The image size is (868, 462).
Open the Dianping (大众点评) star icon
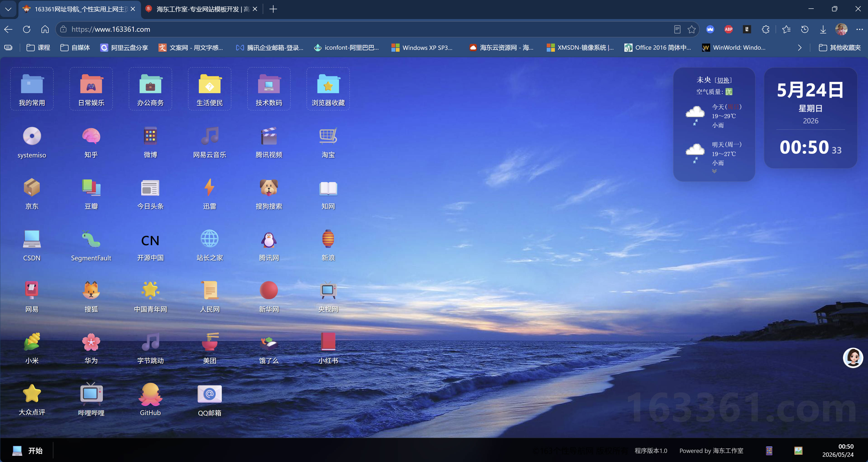pos(32,393)
